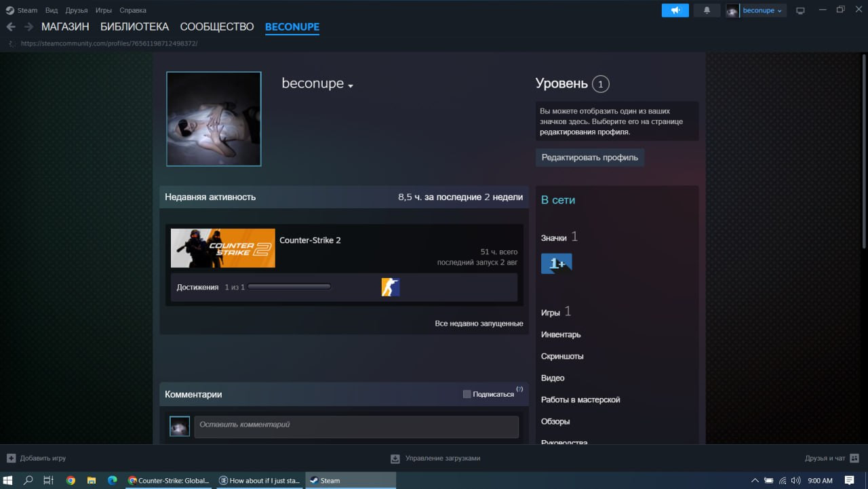Open File Explorer from the taskbar
The height and width of the screenshot is (489, 868).
pyautogui.click(x=92, y=480)
